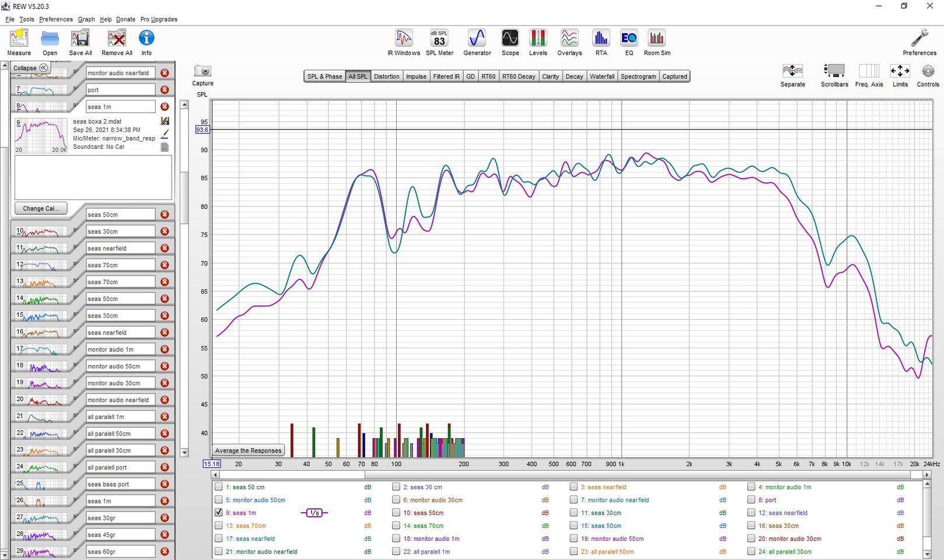Viewport: 944px width, 560px height.
Task: Remove all measurements
Action: click(117, 43)
